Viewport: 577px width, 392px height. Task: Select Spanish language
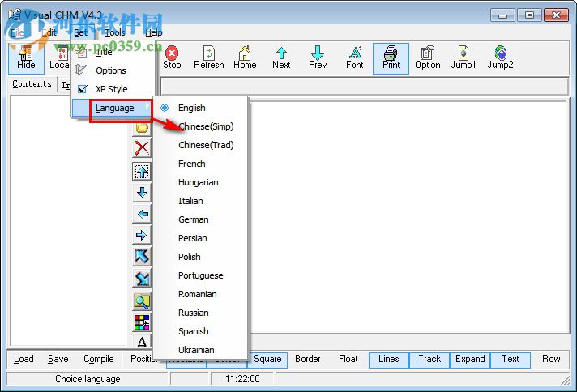pyautogui.click(x=201, y=331)
